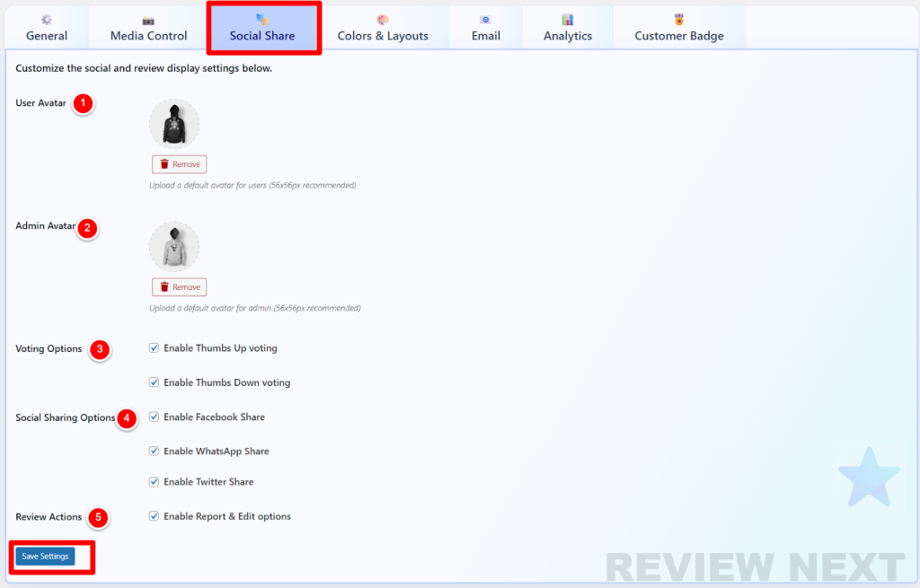Turn off Enable WhatsApp Share
The image size is (920, 588).
coord(154,452)
